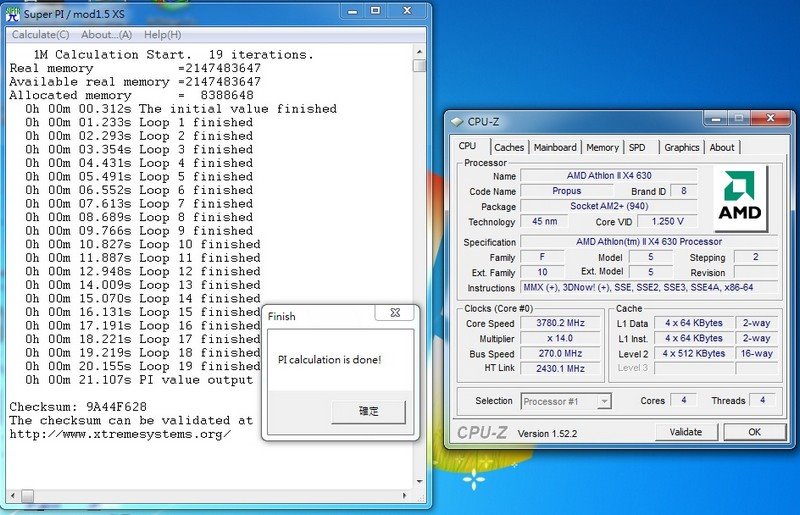
Task: Click the Package value 'Socket AM2+ (940)'
Action: pos(609,206)
